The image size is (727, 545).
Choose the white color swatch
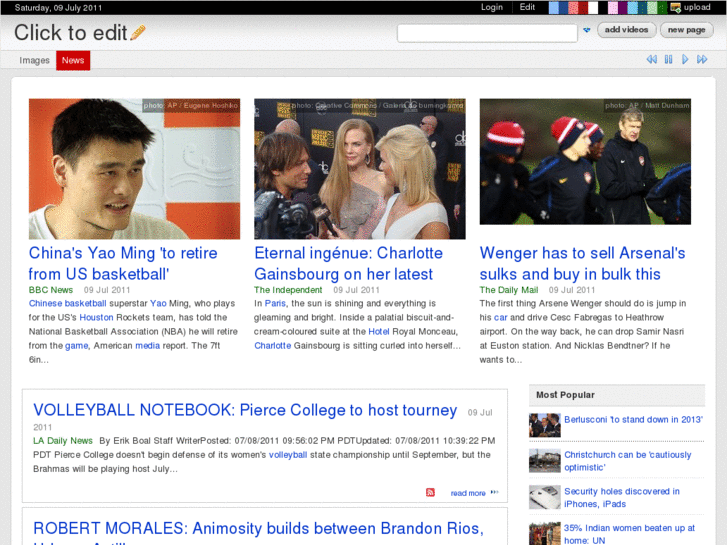(x=593, y=7)
